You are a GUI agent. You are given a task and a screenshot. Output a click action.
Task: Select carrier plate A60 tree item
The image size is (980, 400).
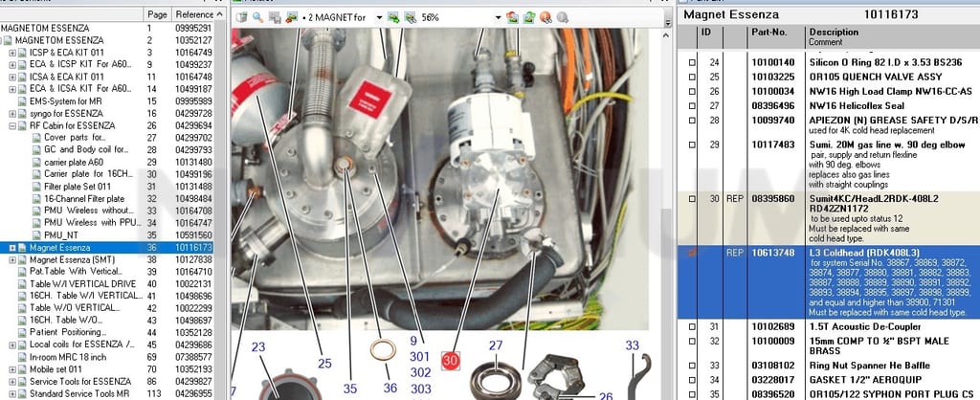[74, 163]
